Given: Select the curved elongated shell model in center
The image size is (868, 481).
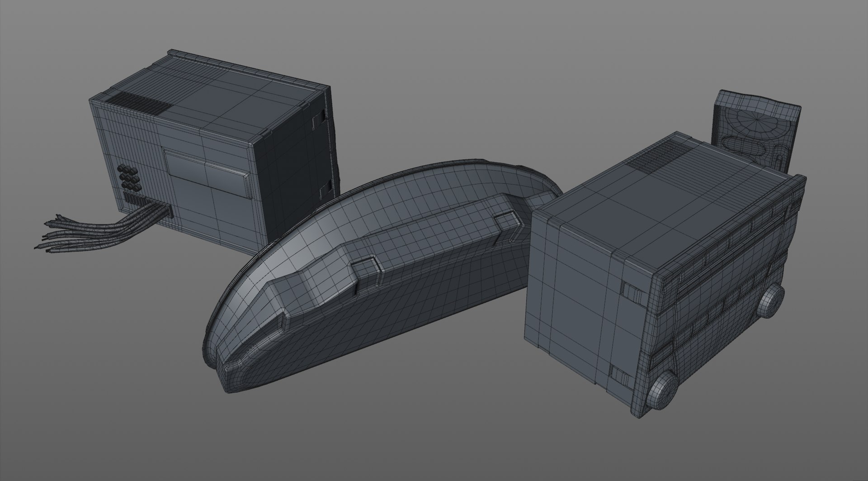Looking at the screenshot, I should (x=380, y=276).
